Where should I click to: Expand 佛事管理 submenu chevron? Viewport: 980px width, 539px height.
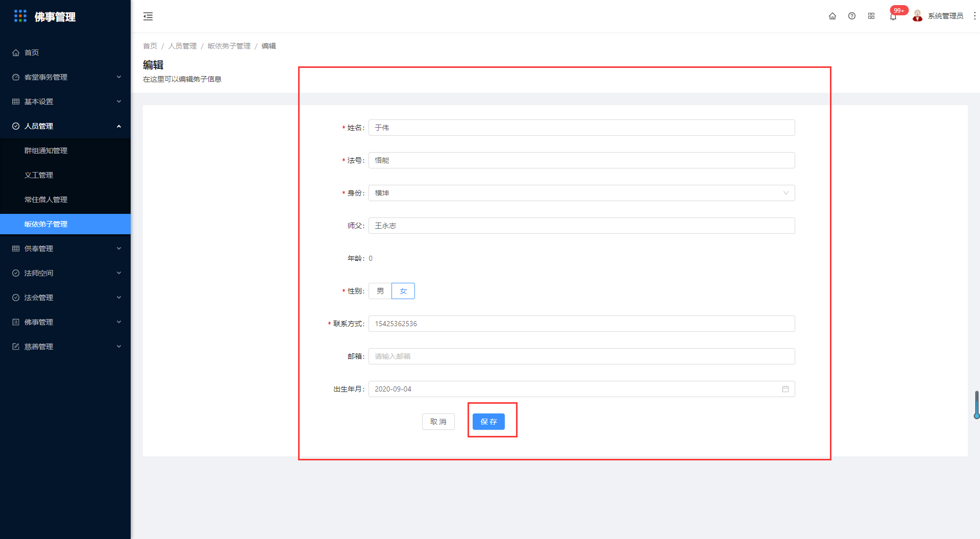(x=119, y=322)
